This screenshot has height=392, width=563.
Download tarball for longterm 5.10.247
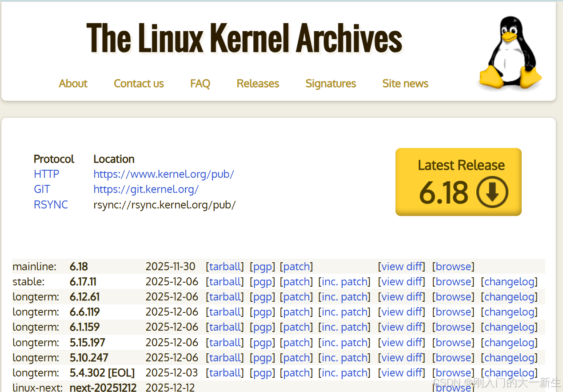pyautogui.click(x=224, y=358)
